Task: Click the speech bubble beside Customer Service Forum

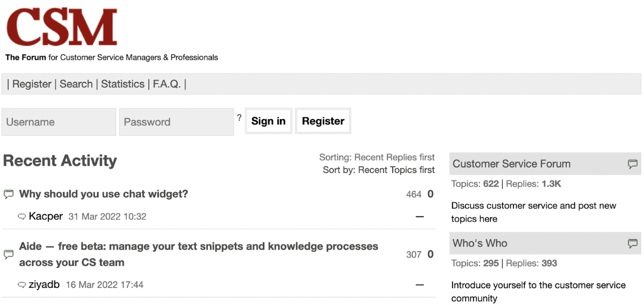Action: pyautogui.click(x=633, y=164)
